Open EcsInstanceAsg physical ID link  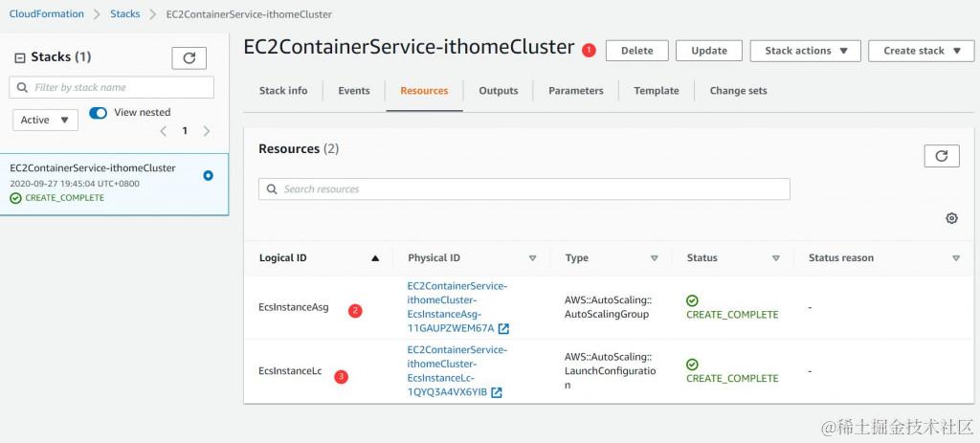pos(457,307)
